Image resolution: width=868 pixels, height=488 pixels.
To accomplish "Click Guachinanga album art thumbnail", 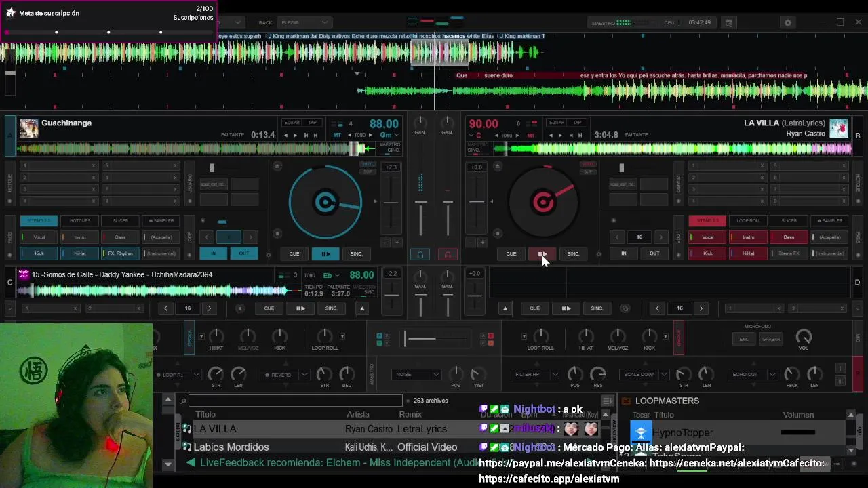I will click(28, 128).
